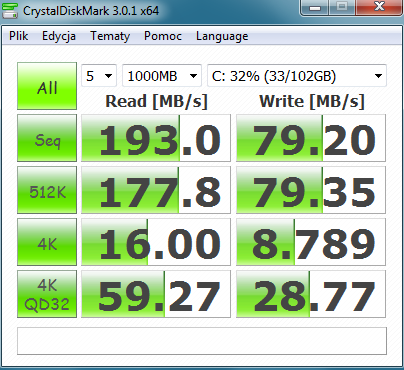Screen dimensions: 404x370
Task: Click the CrystalDiskMark app icon in title bar
Action: pos(10,11)
